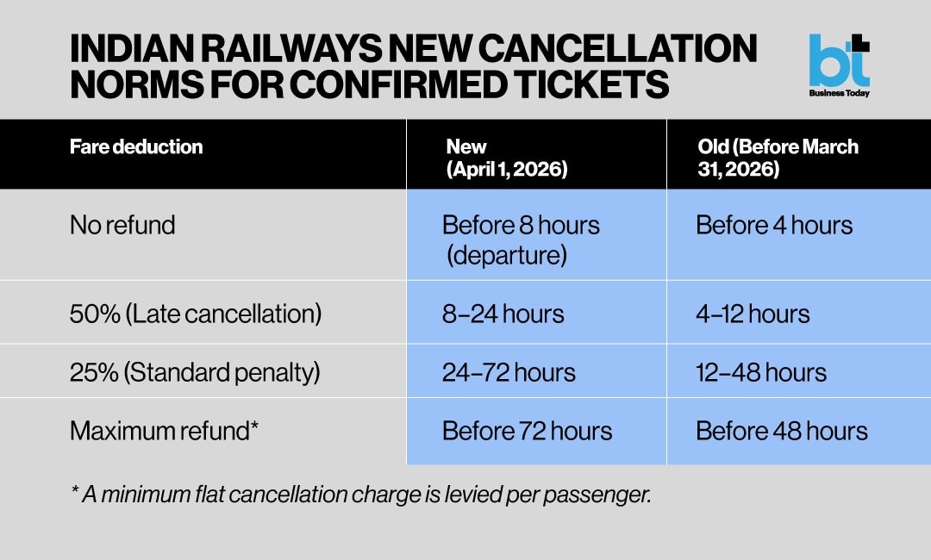Click the '24–72 hours' cell
Screen dimensions: 931x560
[509, 372]
